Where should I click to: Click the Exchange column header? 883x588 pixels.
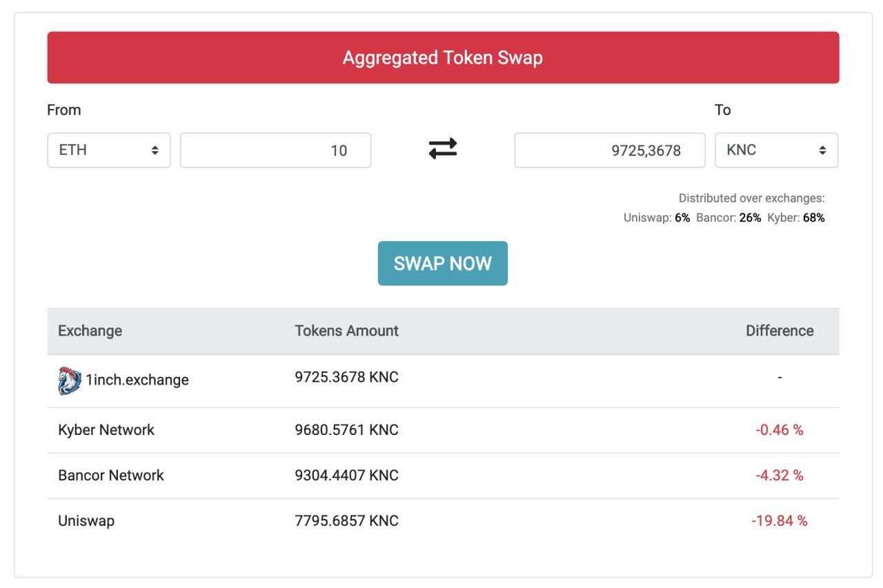(90, 331)
